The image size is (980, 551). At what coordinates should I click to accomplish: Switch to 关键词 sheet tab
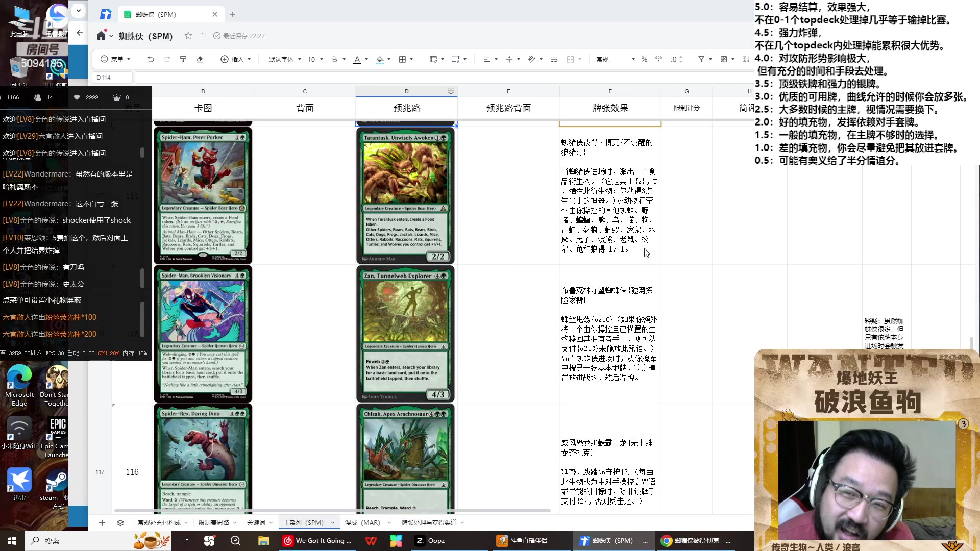coord(256,522)
